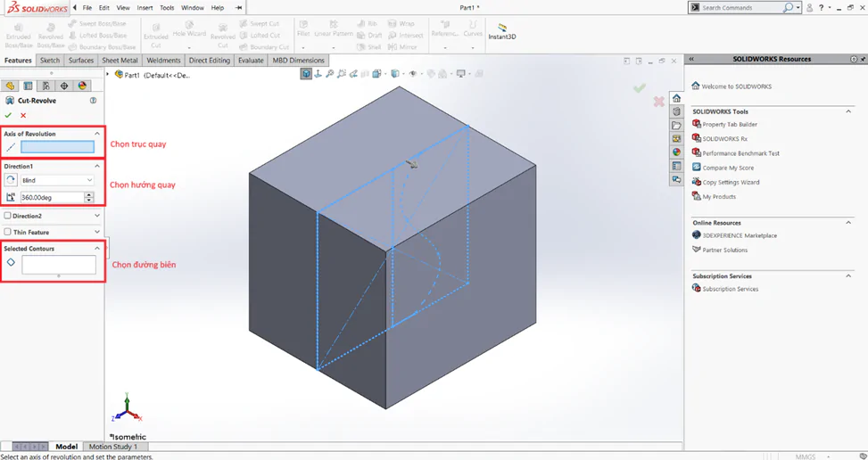Image resolution: width=868 pixels, height=460 pixels.
Task: Open the Tools menu
Action: pyautogui.click(x=167, y=8)
